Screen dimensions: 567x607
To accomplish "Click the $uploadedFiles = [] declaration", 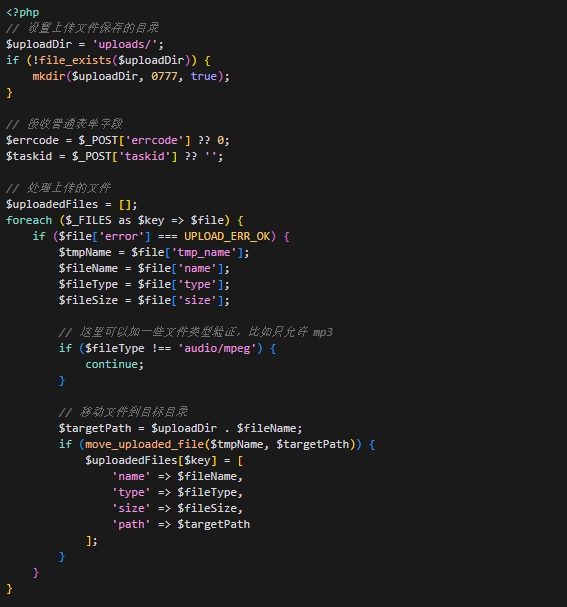I will tap(71, 204).
